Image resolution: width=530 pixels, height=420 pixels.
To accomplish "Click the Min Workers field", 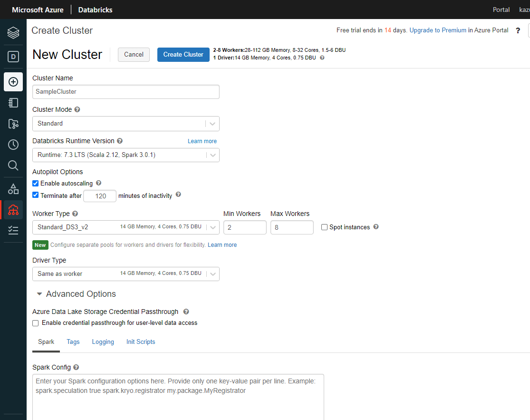I will tap(245, 227).
